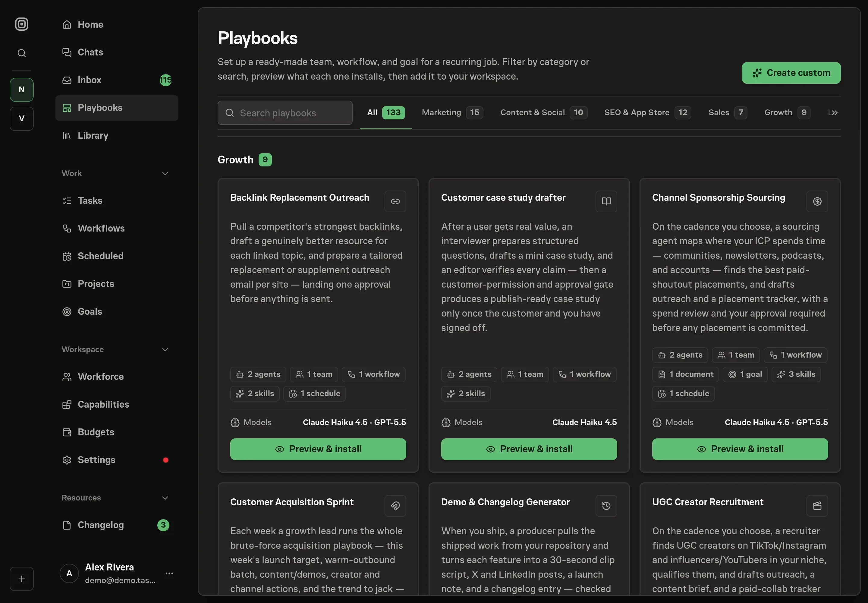Open Capabilities in the sidebar

pos(117,404)
